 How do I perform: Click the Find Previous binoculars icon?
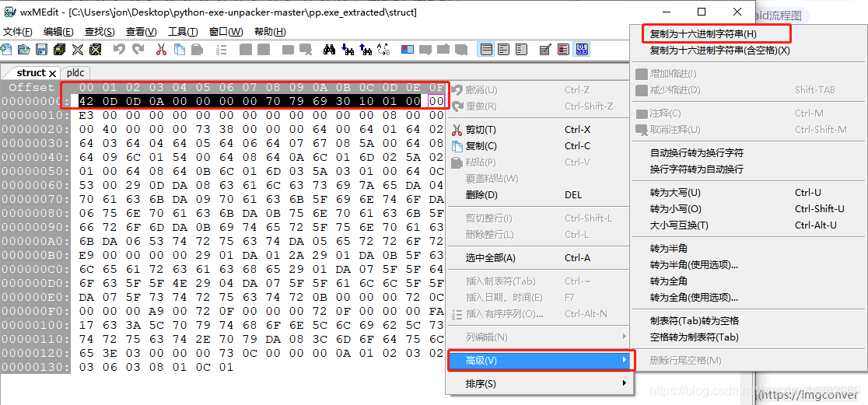366,49
